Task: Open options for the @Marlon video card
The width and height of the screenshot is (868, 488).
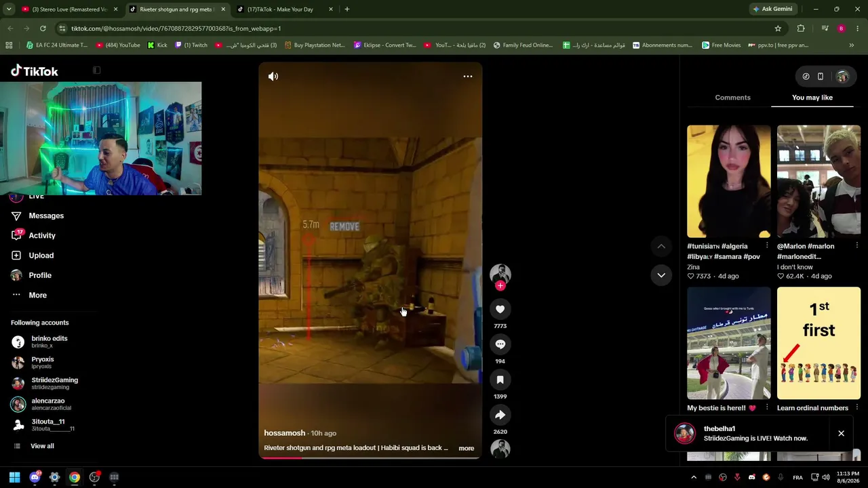Action: point(856,246)
